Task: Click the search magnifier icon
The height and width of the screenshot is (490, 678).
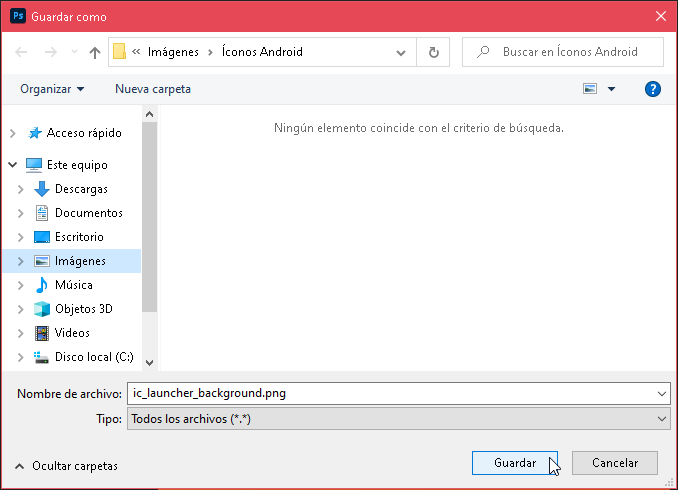Action: pyautogui.click(x=483, y=52)
